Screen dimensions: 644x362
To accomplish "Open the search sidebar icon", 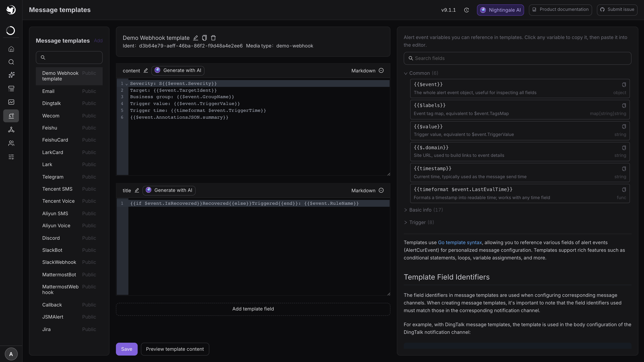I will coord(11,62).
